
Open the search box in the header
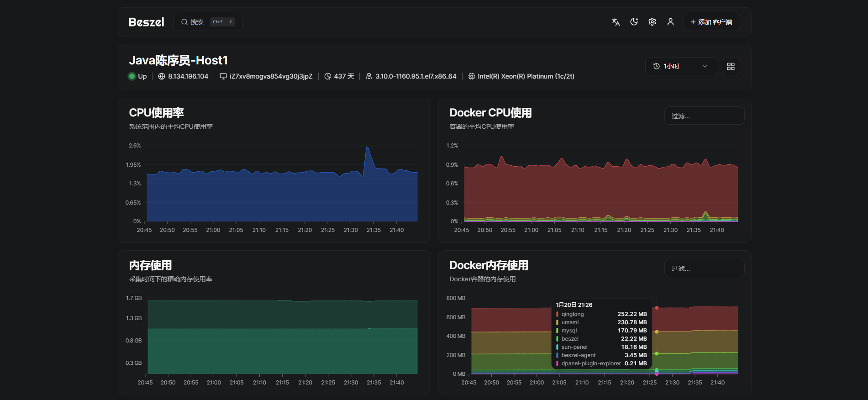208,22
